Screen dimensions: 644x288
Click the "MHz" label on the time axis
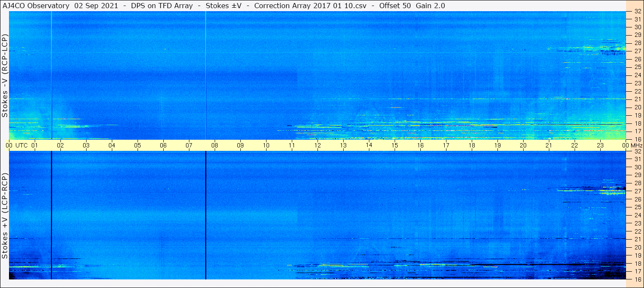(x=637, y=145)
